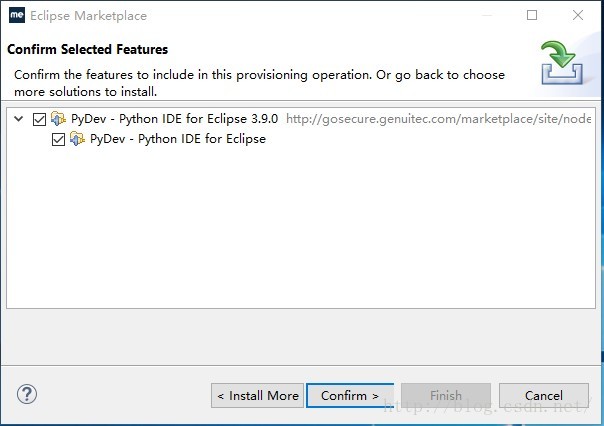Viewport: 604px width, 426px height.
Task: Uncheck the PyDev 3.9.0 parent checkbox
Action: (40, 118)
